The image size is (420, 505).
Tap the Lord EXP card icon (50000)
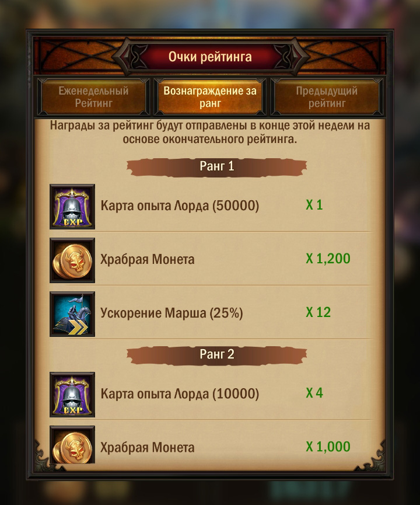tap(72, 207)
